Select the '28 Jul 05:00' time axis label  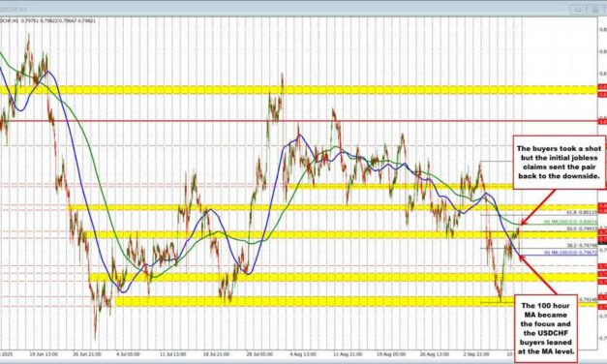coord(259,354)
